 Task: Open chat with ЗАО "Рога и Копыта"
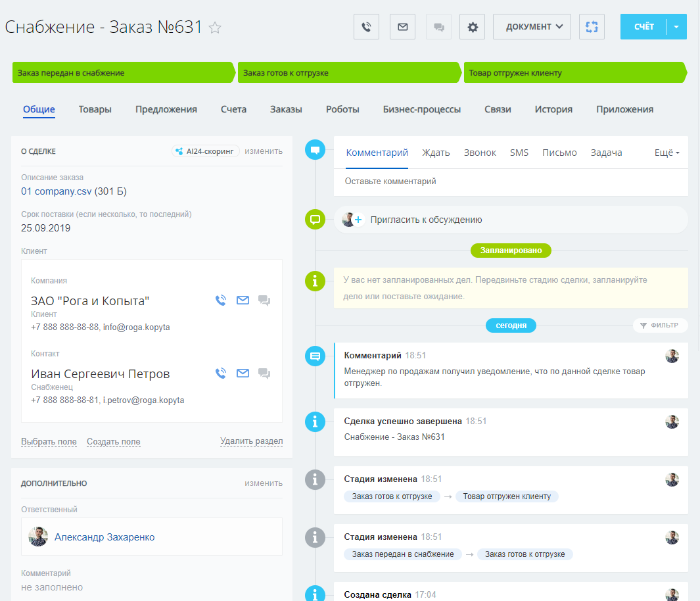coord(264,300)
